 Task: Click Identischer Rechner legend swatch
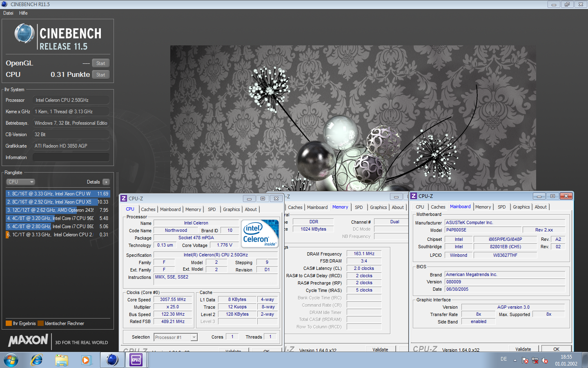tap(40, 323)
